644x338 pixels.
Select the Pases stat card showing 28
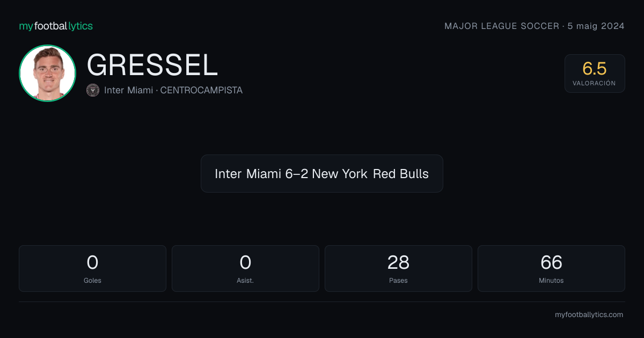point(398,268)
